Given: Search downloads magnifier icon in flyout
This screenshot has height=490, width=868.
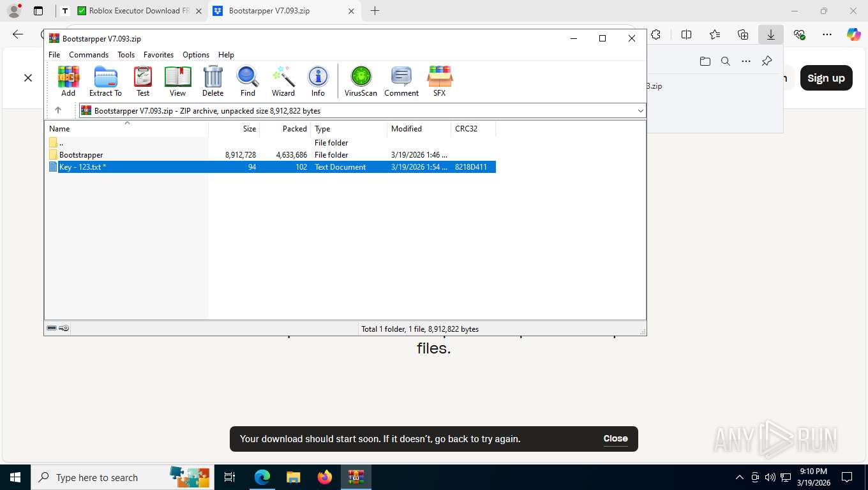Looking at the screenshot, I should click(x=725, y=61).
